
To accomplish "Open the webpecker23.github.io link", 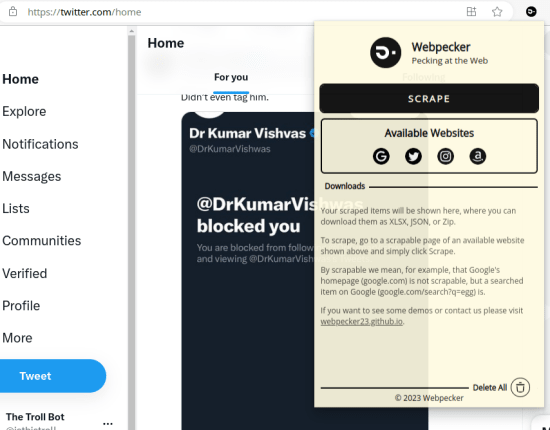I will [x=361, y=321].
